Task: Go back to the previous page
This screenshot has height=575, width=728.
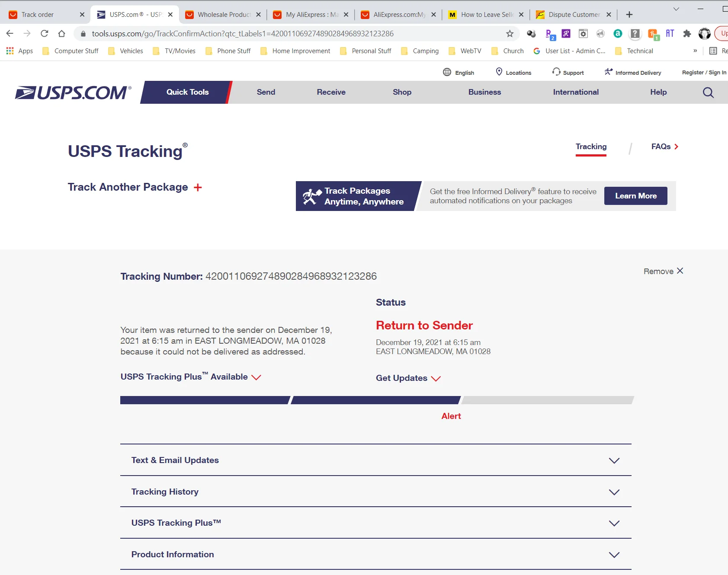Action: tap(10, 34)
